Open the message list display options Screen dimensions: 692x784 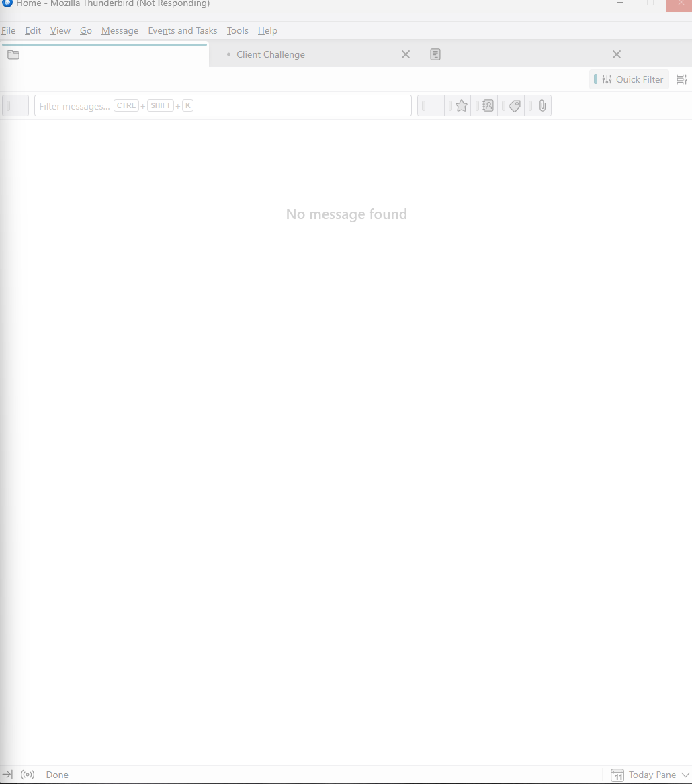(681, 79)
